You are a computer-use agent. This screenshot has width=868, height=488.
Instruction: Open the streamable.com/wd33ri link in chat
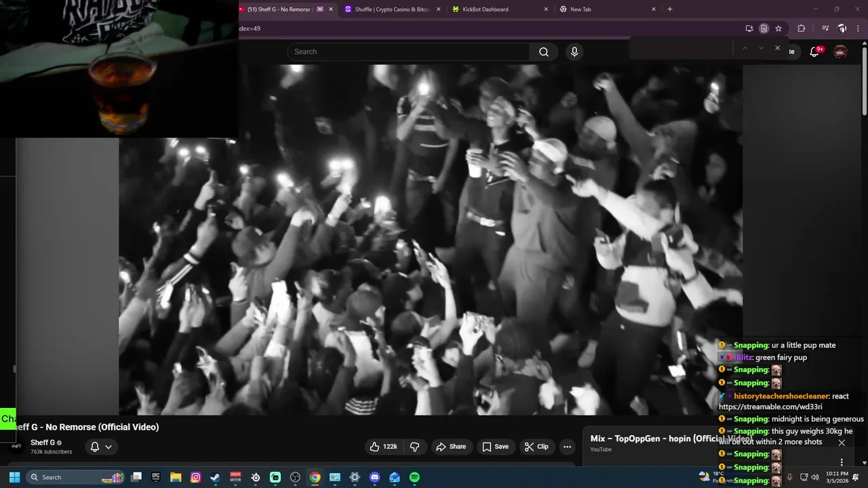[770, 407]
